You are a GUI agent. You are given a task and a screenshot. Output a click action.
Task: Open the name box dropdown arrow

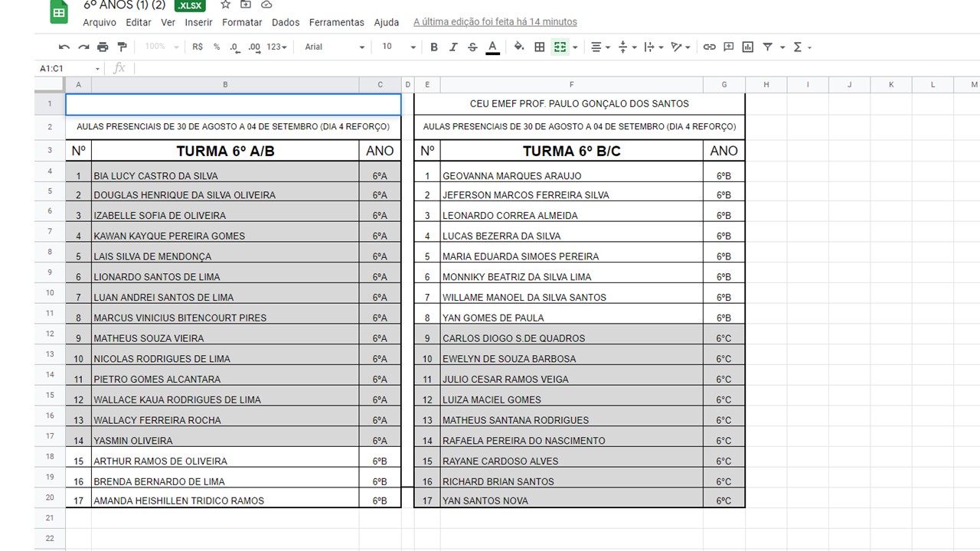[x=97, y=69]
